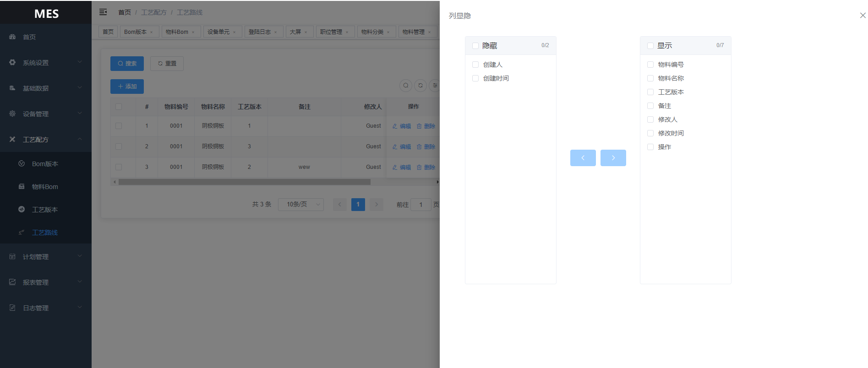
Task: Check the 修改人 checkbox
Action: pyautogui.click(x=650, y=119)
